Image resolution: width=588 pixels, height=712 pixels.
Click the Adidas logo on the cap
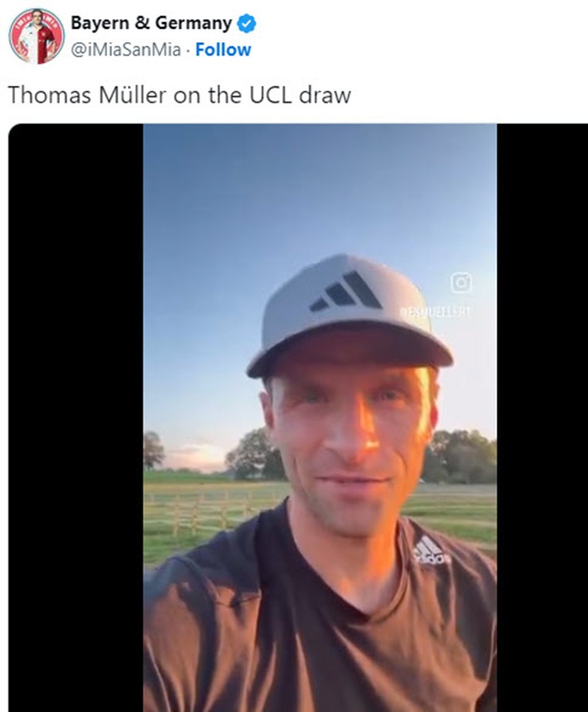point(346,291)
